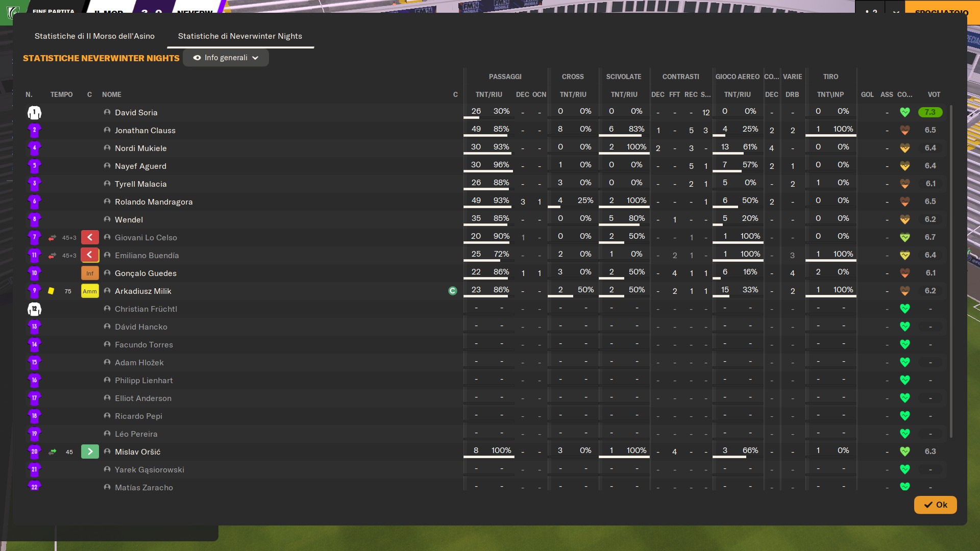Expand the chevron next to Spogliatoio button
Screen dimensions: 980x551
[896, 12]
